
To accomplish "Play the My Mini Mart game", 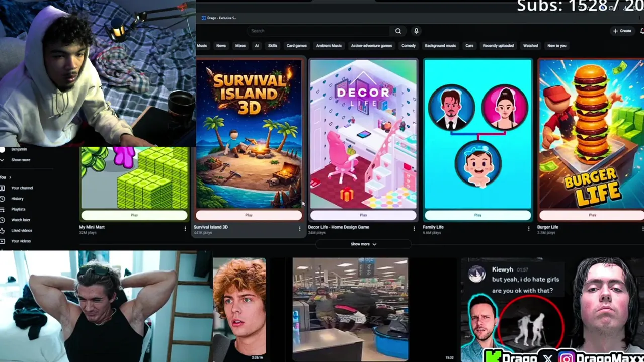I will tap(134, 215).
